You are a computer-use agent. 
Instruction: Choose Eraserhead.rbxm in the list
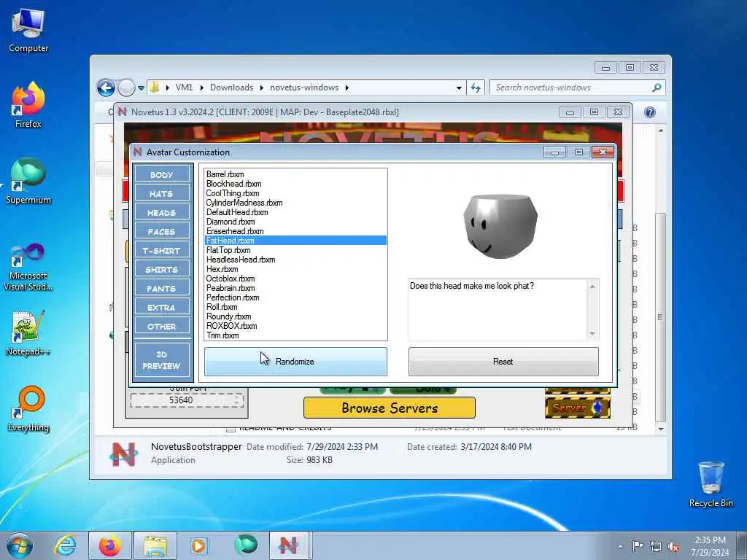coord(295,231)
